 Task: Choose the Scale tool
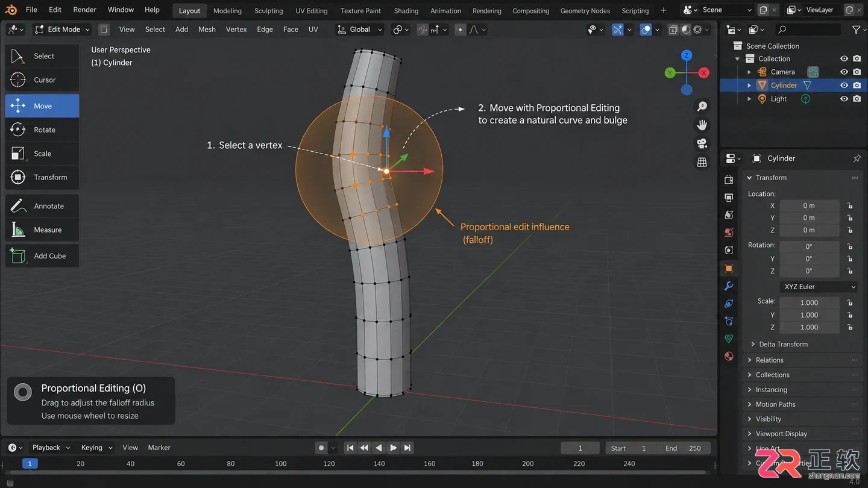[42, 154]
